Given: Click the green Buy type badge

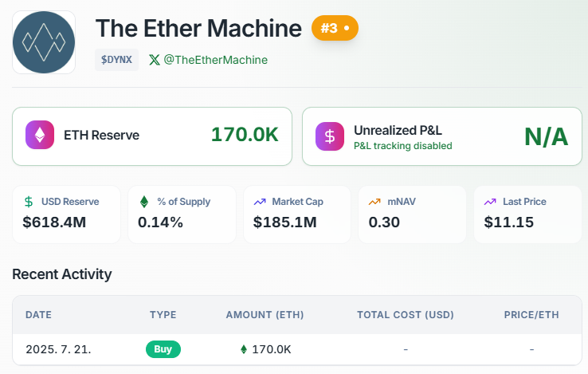Looking at the screenshot, I should pos(163,349).
